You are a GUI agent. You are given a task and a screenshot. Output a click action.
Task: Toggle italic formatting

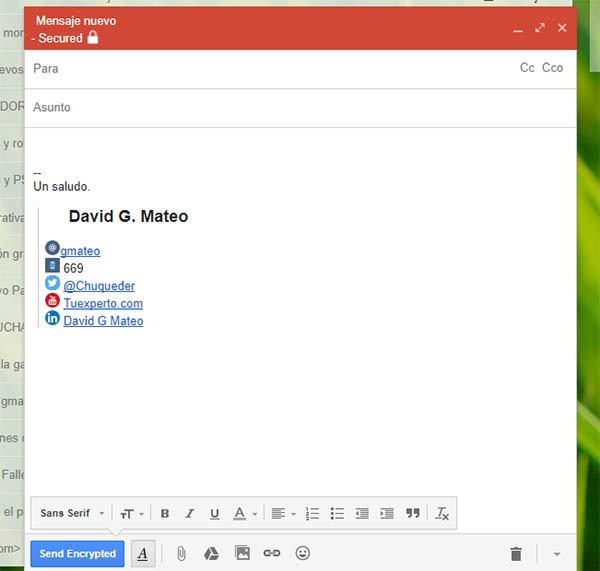pyautogui.click(x=189, y=514)
